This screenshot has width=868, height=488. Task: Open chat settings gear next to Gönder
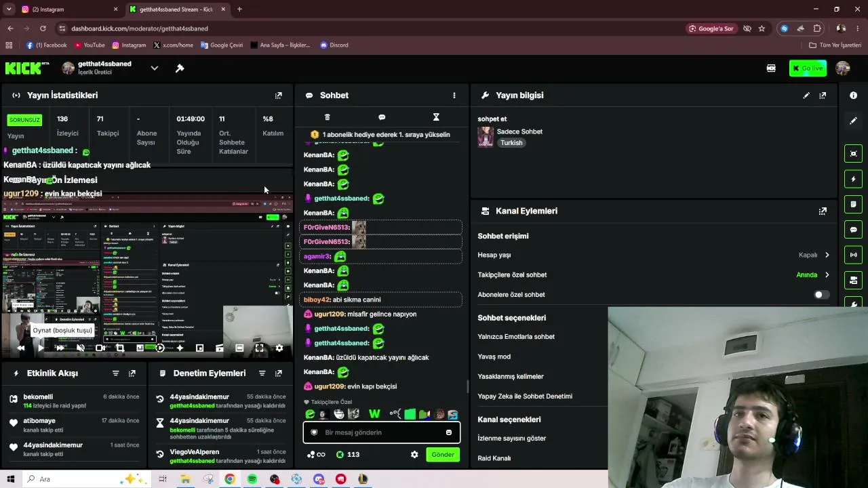click(x=414, y=454)
